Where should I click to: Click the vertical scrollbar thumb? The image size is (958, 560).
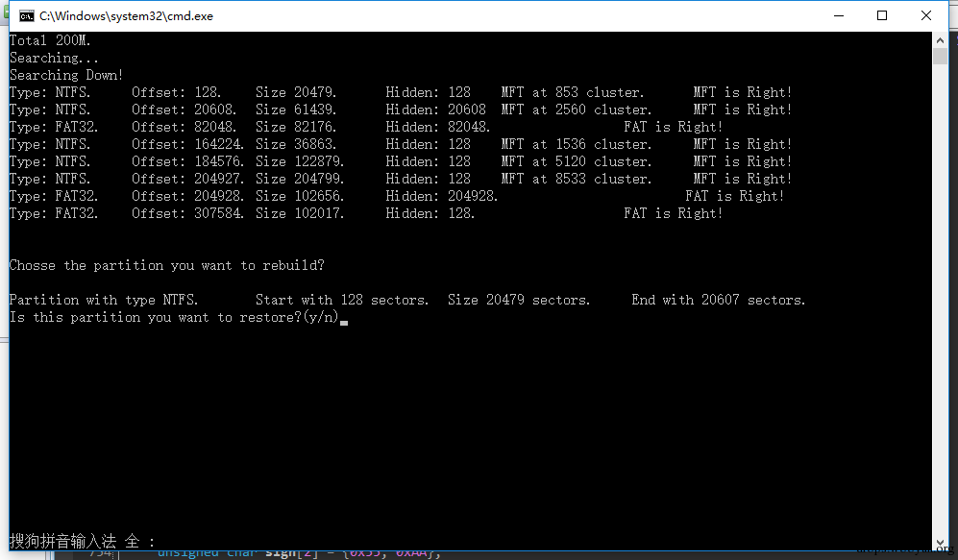pos(940,56)
